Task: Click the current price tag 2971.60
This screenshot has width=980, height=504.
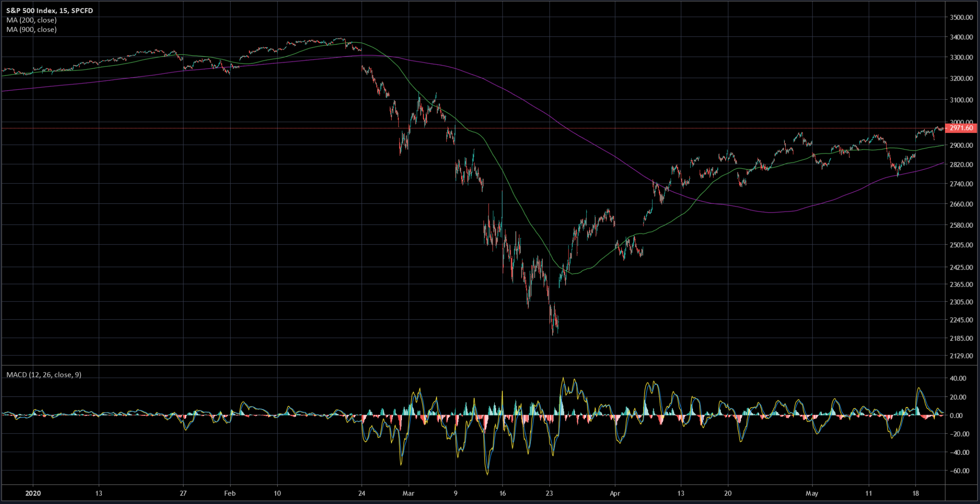Action: click(x=960, y=128)
